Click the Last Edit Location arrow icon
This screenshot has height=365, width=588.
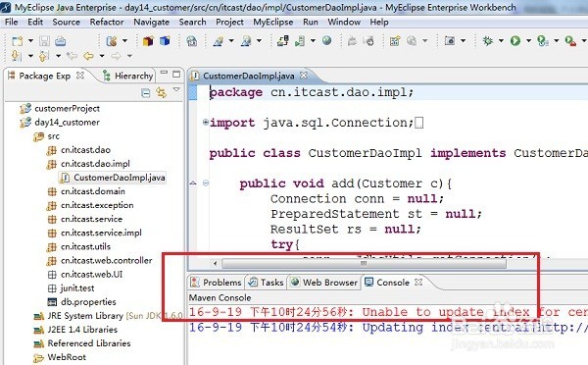pyautogui.click(x=72, y=56)
